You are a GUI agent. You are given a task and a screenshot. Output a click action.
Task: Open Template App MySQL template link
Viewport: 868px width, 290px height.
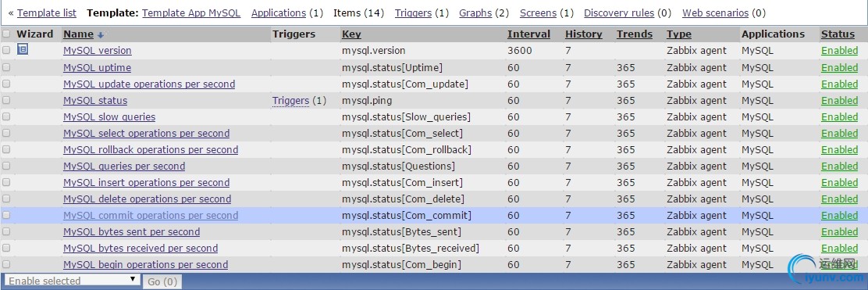(191, 13)
